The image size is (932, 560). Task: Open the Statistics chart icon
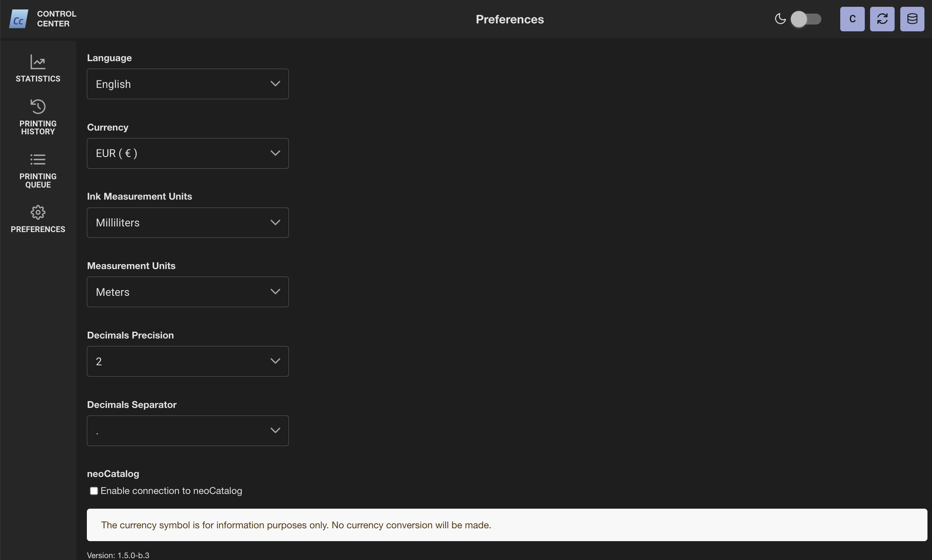tap(38, 62)
